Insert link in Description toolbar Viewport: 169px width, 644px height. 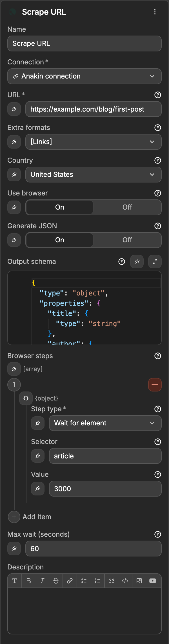point(70,581)
